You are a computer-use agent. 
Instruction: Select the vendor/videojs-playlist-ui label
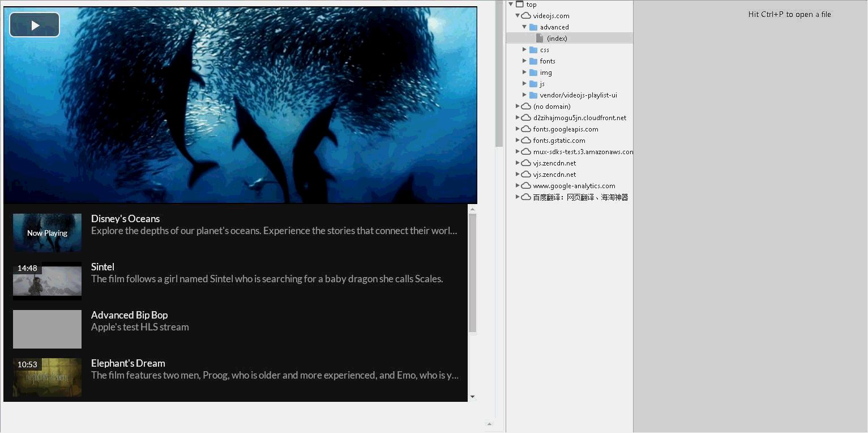[579, 95]
